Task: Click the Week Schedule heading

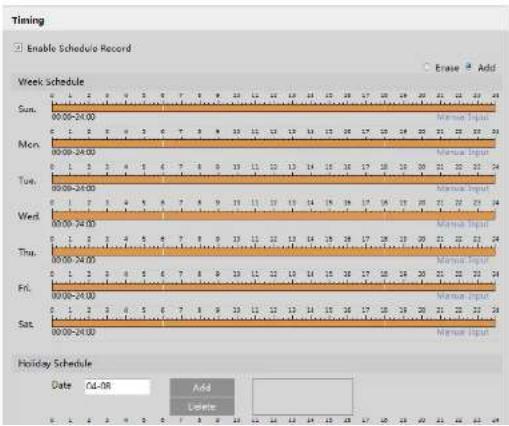Action: tap(51, 82)
